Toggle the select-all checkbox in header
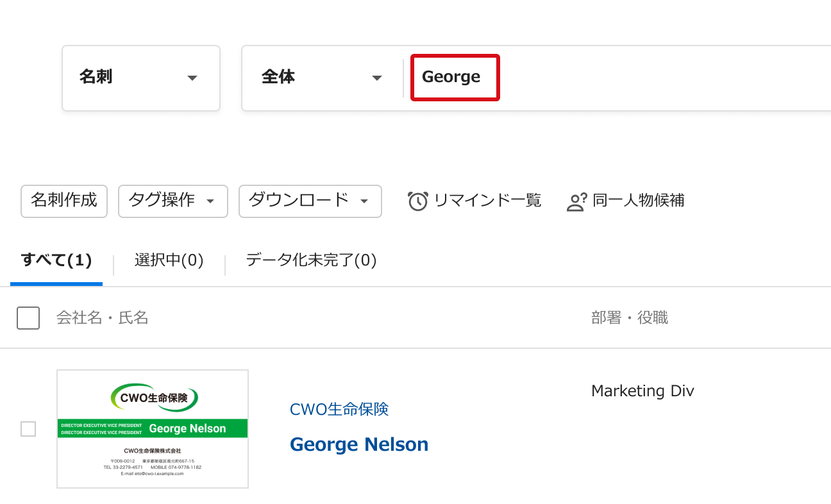Screen dimensions: 831x504 [28, 318]
